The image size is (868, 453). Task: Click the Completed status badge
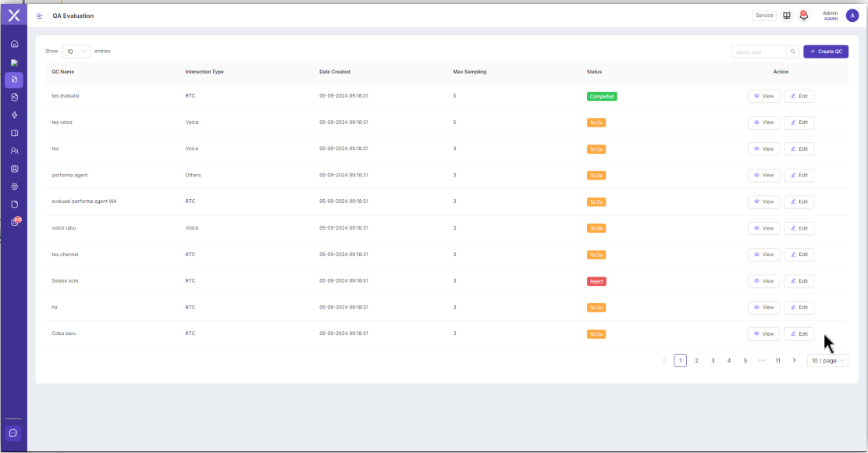(x=602, y=96)
